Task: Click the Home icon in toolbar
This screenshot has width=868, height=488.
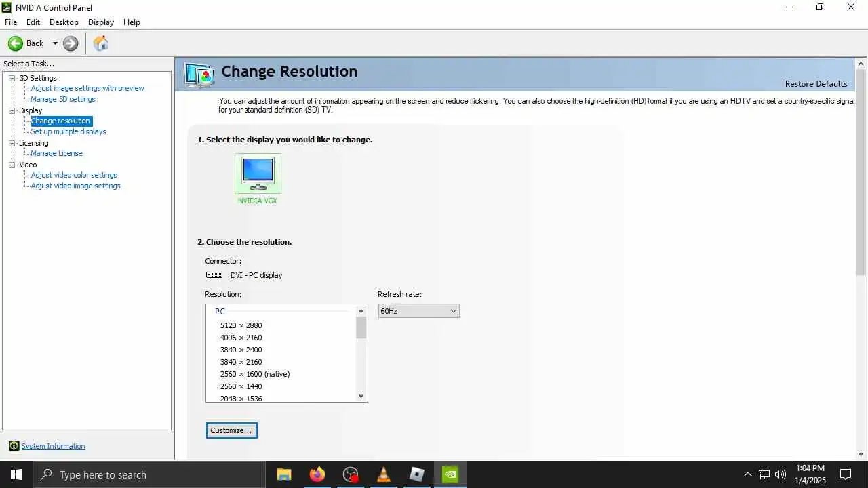Action: coord(101,43)
